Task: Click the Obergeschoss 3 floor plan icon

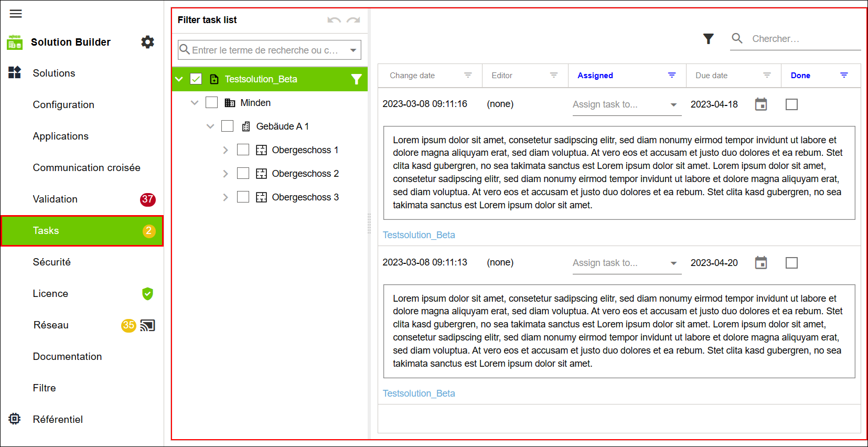Action: [261, 197]
